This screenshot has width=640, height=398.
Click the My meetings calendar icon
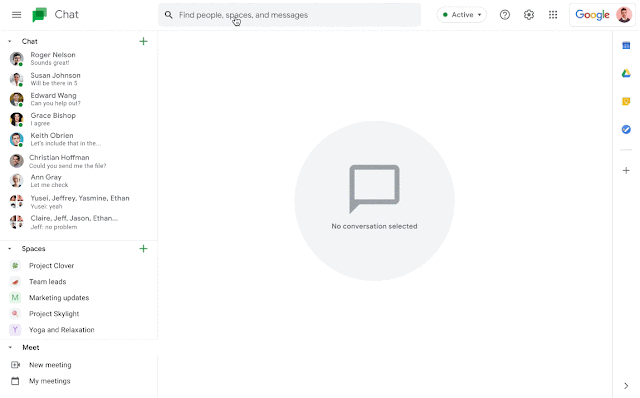(15, 381)
